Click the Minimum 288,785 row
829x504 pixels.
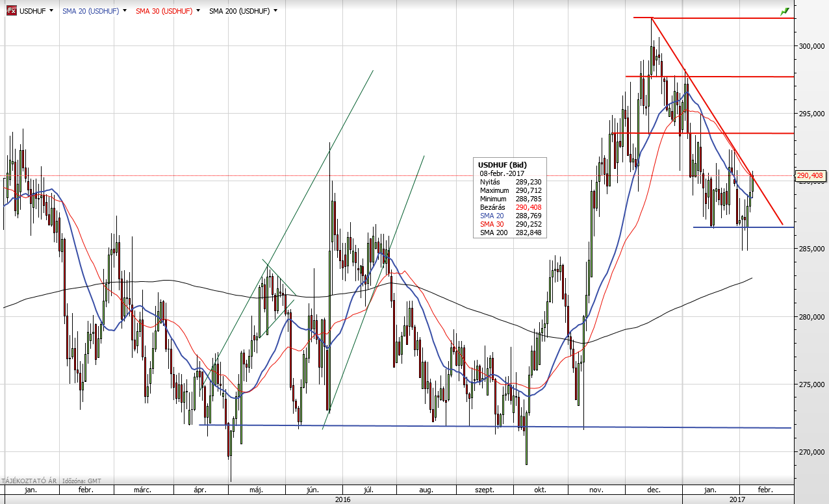coord(511,199)
